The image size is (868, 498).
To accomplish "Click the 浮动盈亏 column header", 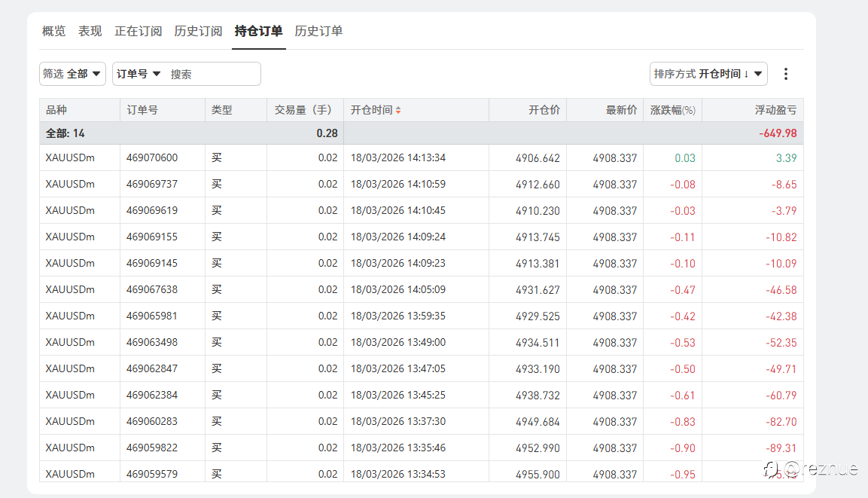I will pos(775,110).
